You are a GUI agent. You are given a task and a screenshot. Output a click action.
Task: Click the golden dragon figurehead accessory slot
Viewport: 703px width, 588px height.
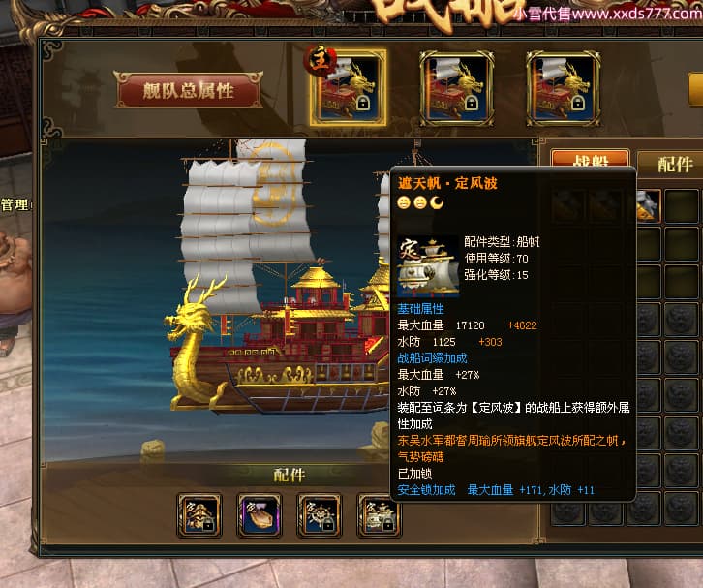click(199, 515)
